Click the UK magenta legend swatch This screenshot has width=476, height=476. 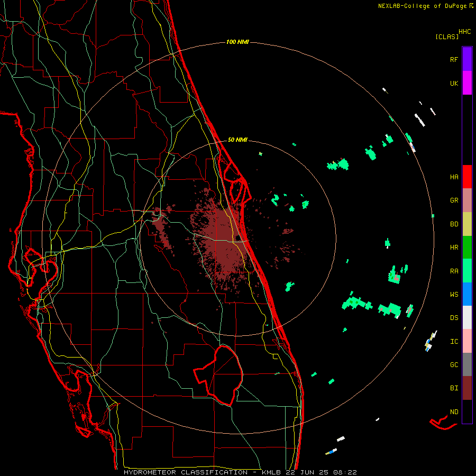[x=467, y=83]
